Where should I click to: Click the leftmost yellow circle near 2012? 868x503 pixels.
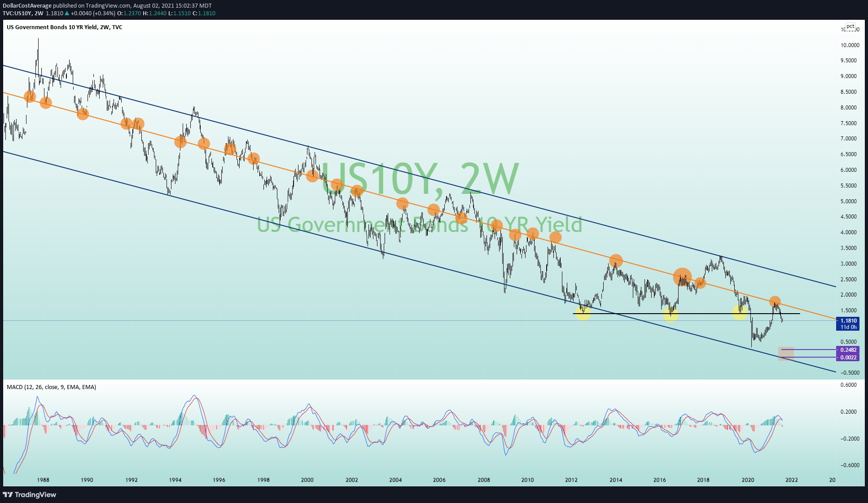pos(583,313)
